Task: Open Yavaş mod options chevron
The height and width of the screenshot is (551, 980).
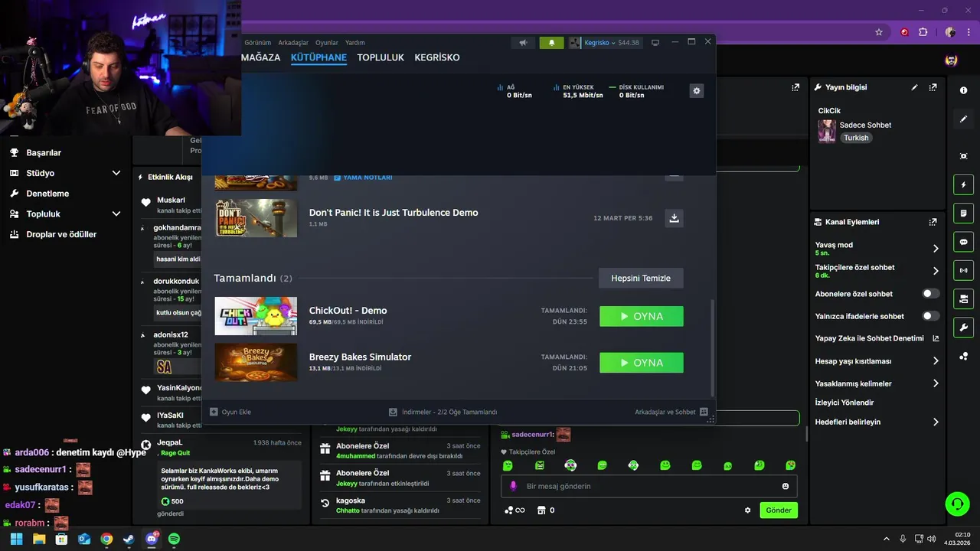Action: (x=936, y=248)
